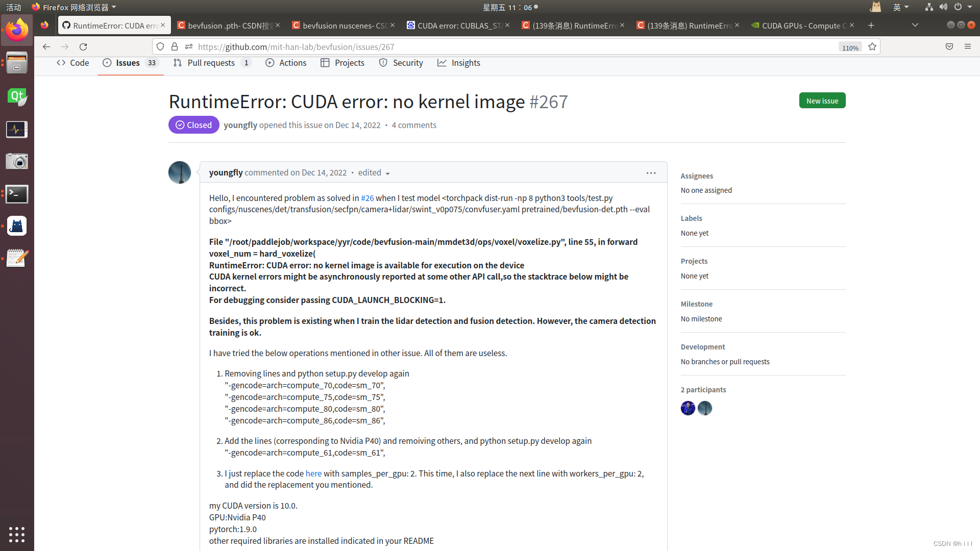This screenshot has height=551, width=980.
Task: Click the 110% zoom level indicator
Action: tap(850, 47)
